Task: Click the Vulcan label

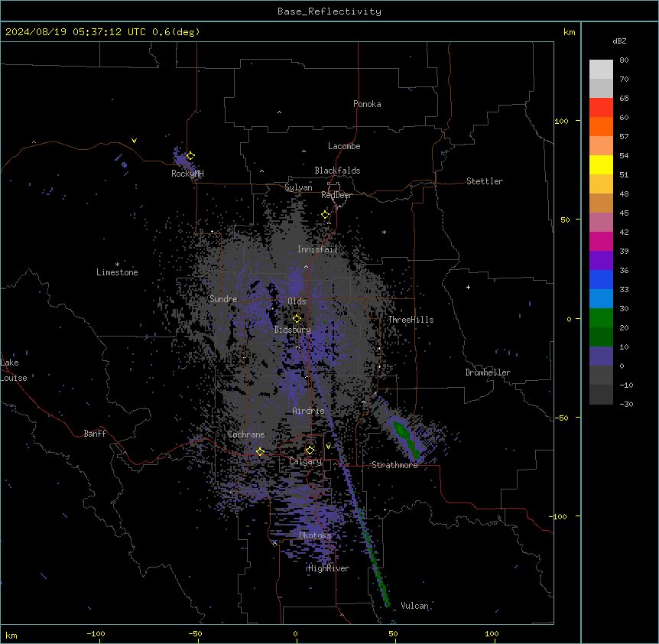Action: pos(414,606)
